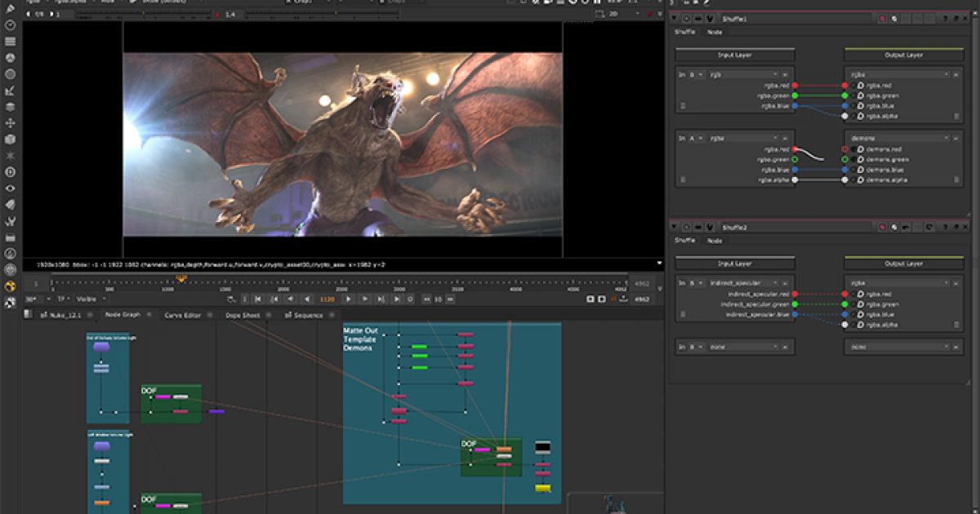Select the Transform nodes icon
The width and height of the screenshot is (980, 514).
click(11, 122)
